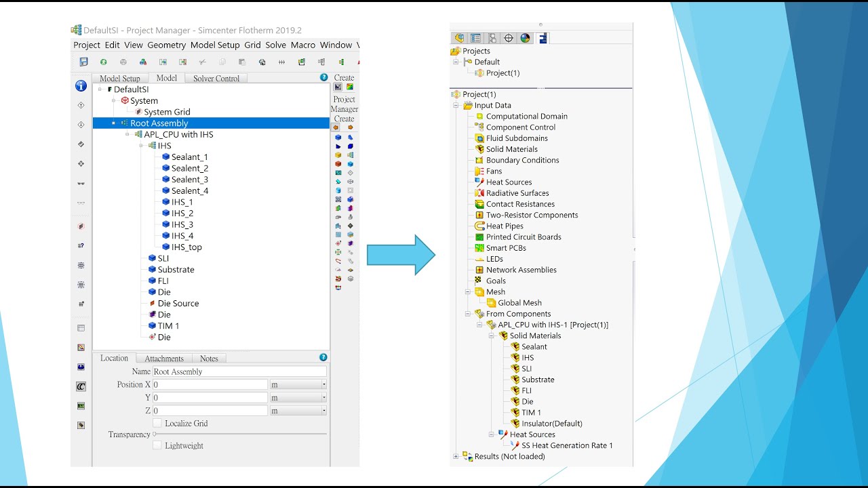Click the graph icon under Create
Image resolution: width=868 pixels, height=488 pixels.
click(x=338, y=87)
